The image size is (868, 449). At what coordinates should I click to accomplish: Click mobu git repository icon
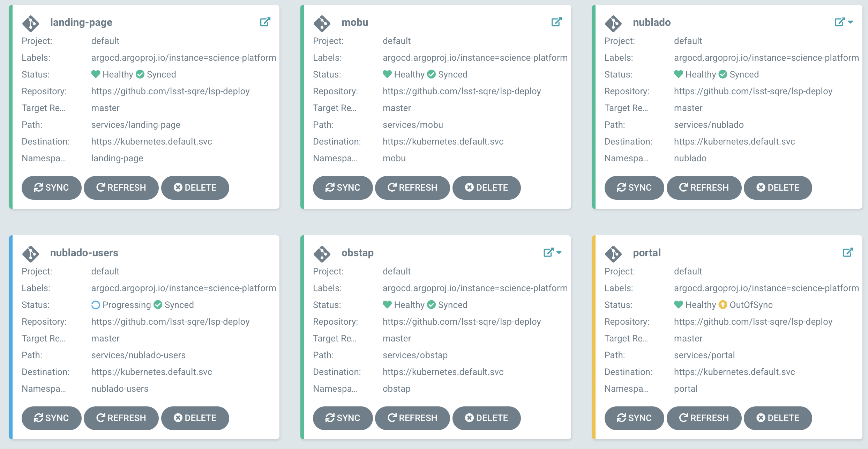coord(322,23)
